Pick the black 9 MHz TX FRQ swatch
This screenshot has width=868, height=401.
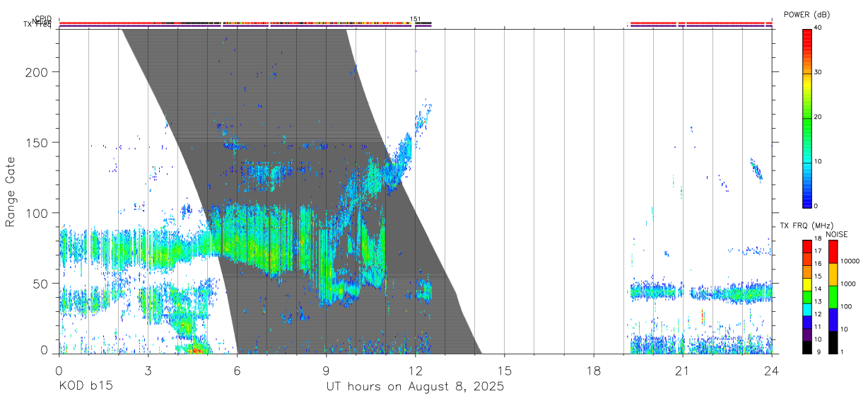coord(807,347)
